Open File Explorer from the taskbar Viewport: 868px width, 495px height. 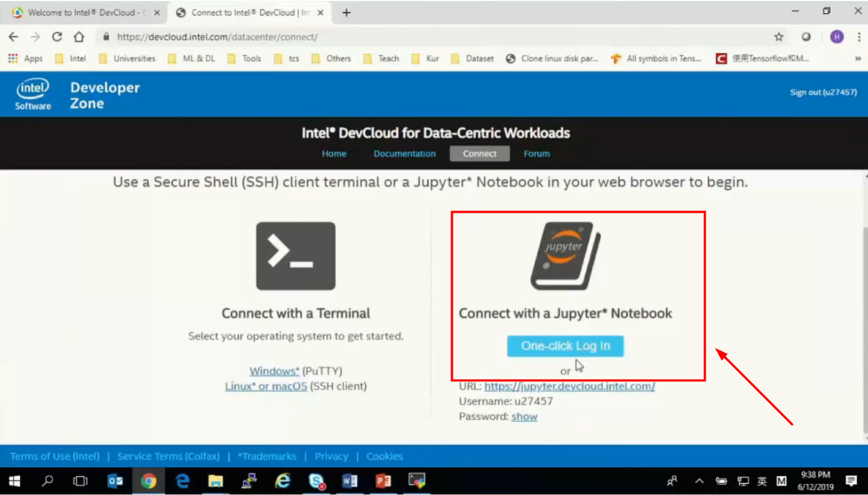click(x=216, y=481)
